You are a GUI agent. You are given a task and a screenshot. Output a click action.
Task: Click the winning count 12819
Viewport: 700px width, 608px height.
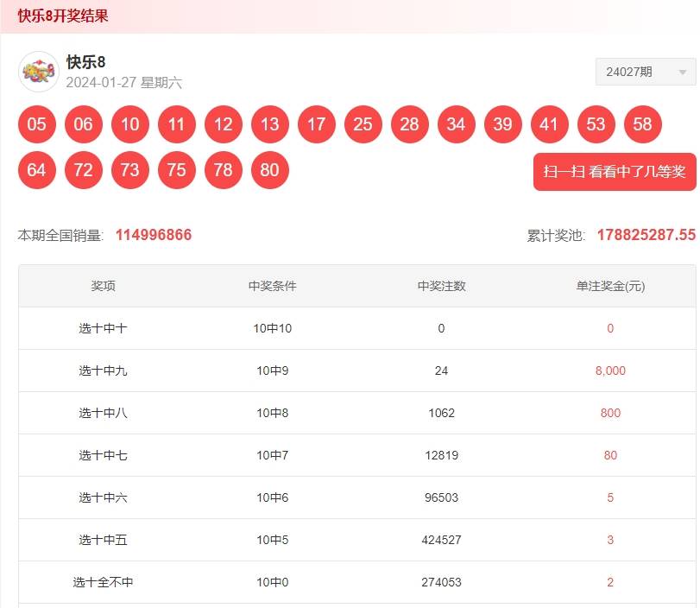(x=442, y=455)
